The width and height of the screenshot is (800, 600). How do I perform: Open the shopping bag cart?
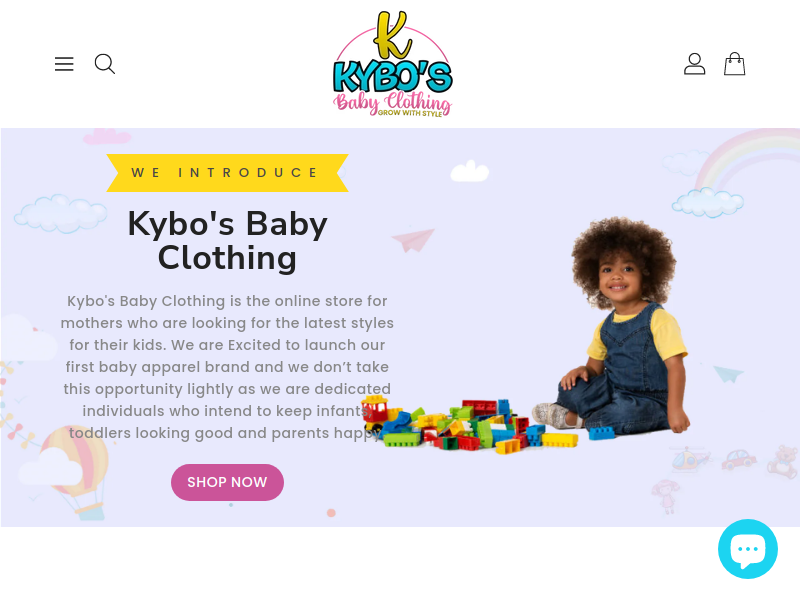(735, 64)
